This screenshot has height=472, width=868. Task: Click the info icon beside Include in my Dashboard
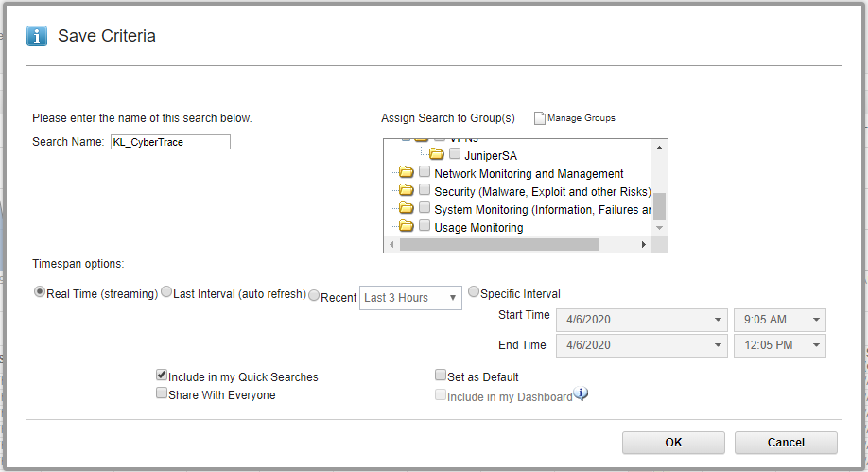(x=582, y=394)
